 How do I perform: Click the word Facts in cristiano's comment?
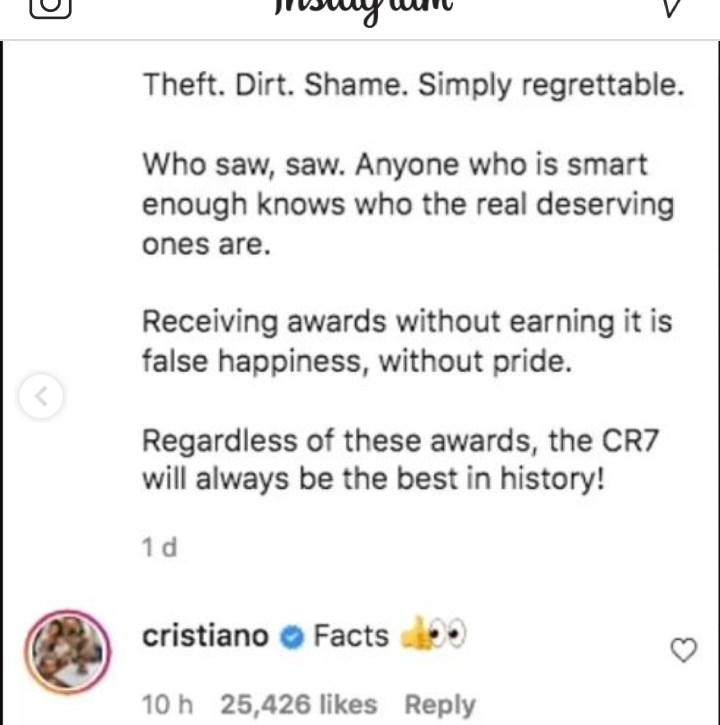point(351,636)
